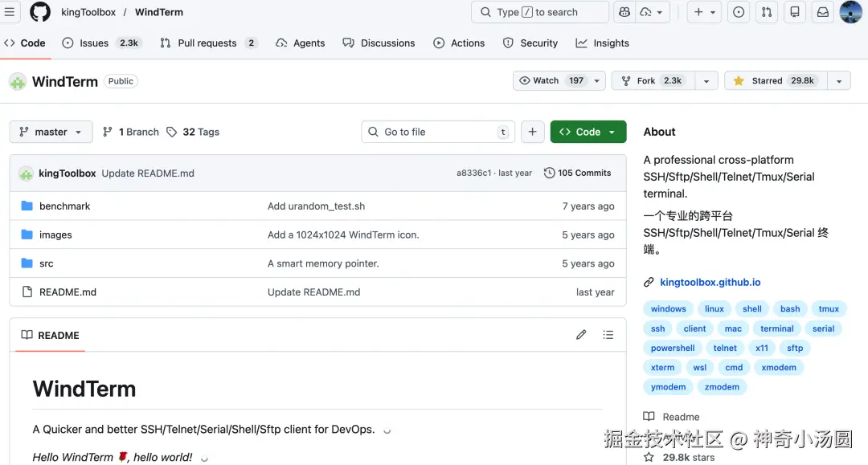The width and height of the screenshot is (868, 465).
Task: Click the pull requests icon in header
Action: [x=767, y=12]
